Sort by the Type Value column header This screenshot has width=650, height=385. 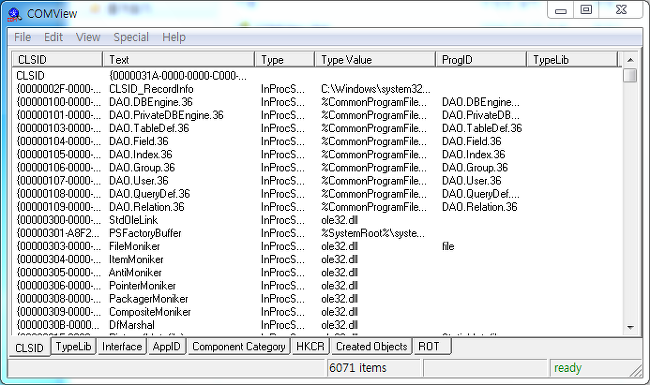[x=375, y=60]
